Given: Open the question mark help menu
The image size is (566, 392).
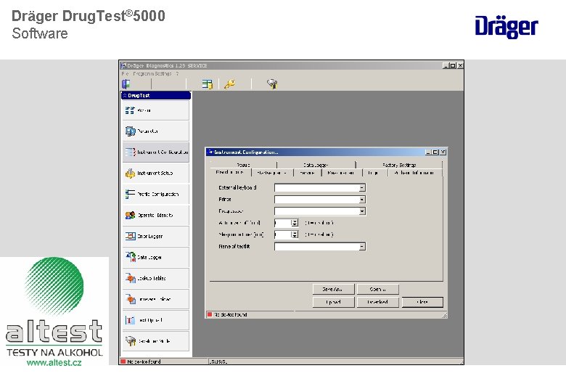Looking at the screenshot, I should pyautogui.click(x=177, y=73).
